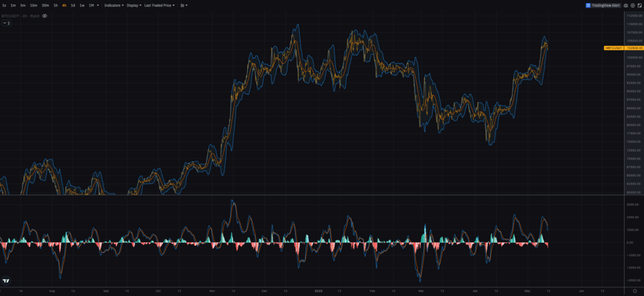Click the time axis settings icon
The height and width of the screenshot is (296, 644).
click(x=635, y=292)
